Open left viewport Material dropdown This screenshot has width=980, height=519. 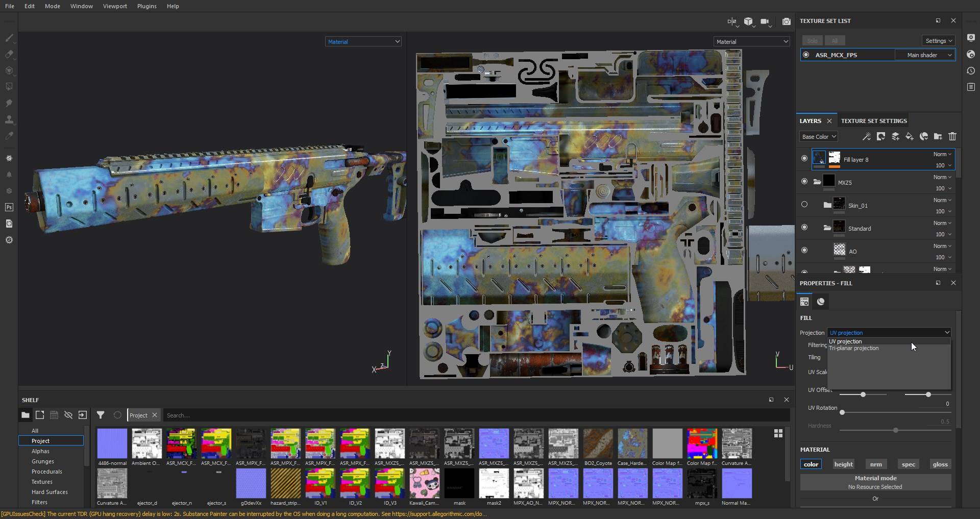(x=363, y=41)
